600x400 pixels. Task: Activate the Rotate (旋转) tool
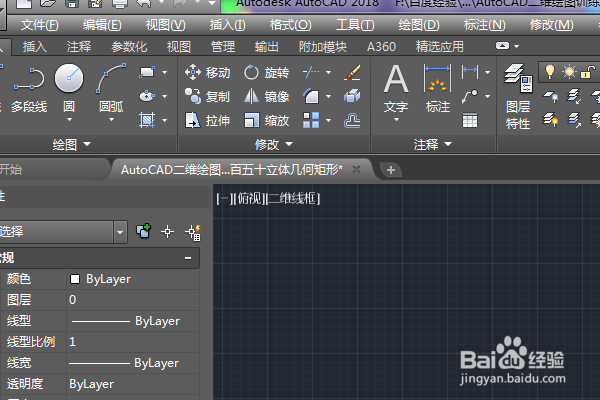pyautogui.click(x=266, y=72)
